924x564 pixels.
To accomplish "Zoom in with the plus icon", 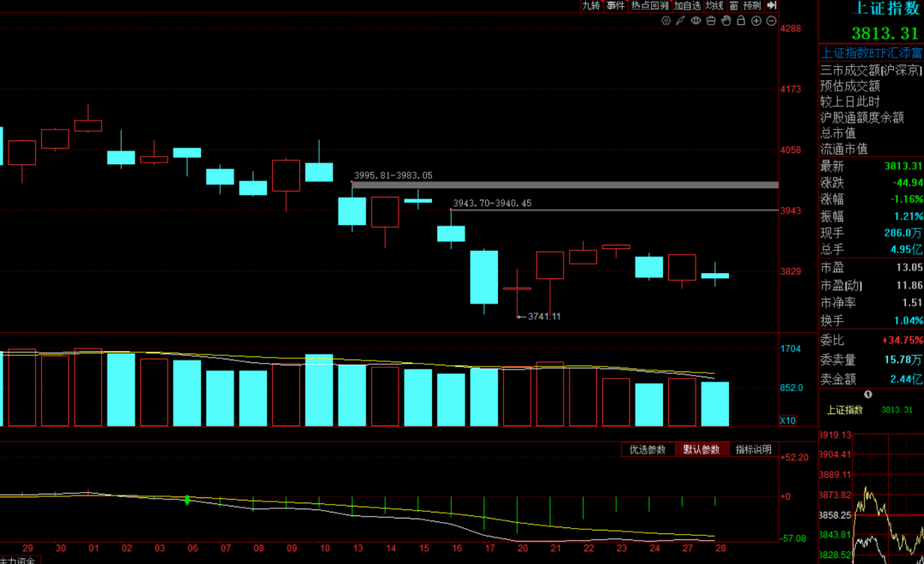I will point(756,21).
